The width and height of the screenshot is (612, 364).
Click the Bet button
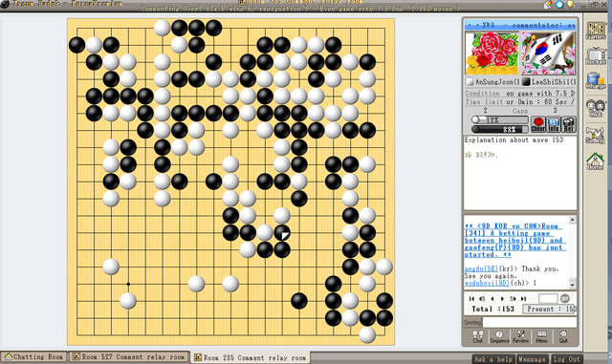(569, 124)
